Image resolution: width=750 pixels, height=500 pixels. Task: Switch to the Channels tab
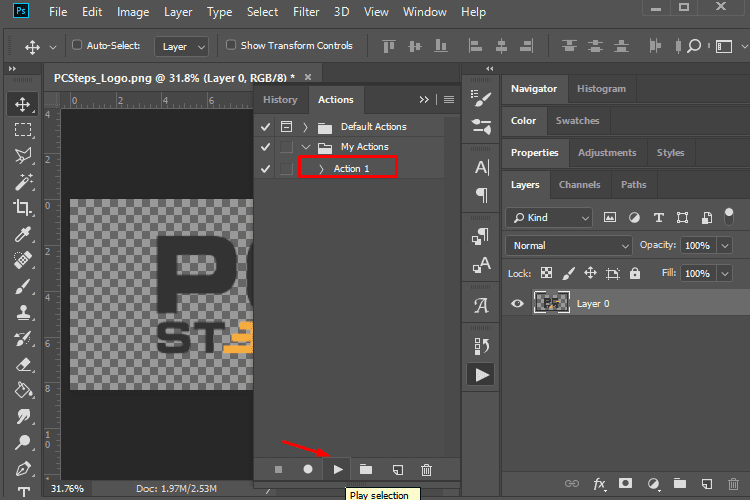pyautogui.click(x=579, y=185)
